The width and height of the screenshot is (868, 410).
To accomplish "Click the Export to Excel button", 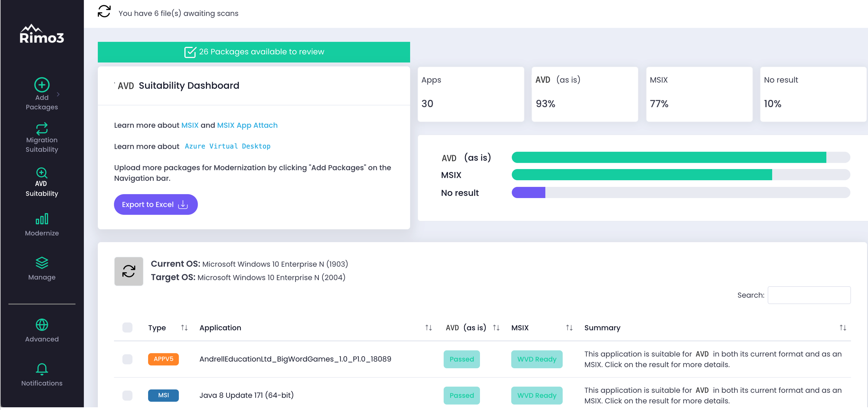I will pos(156,205).
